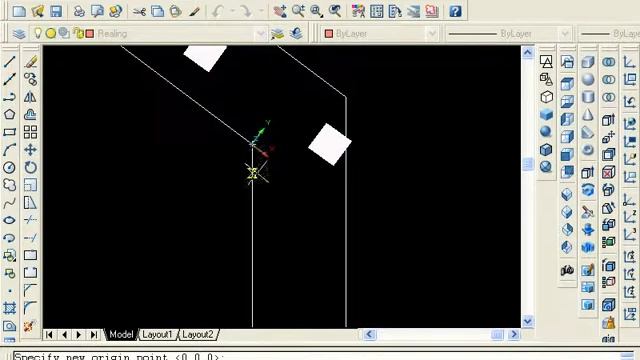Viewport: 640px width, 360px height.
Task: Switch to the Model tab
Action: (121, 334)
